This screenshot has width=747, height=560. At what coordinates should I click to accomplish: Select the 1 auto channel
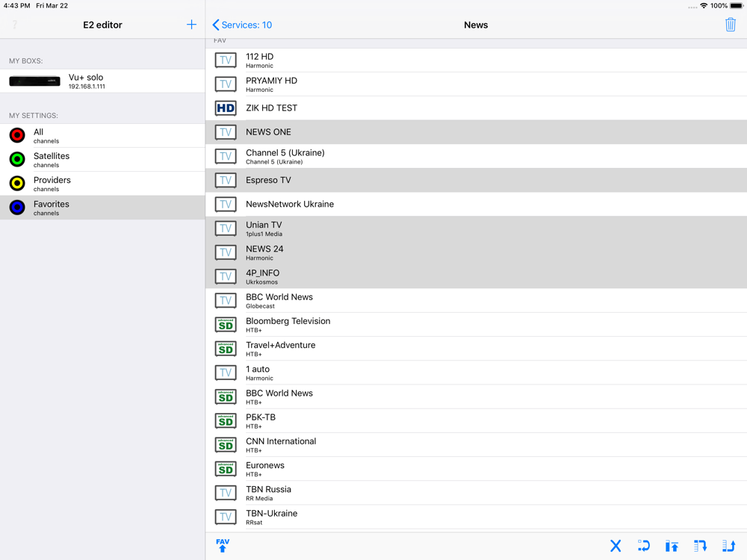click(x=476, y=373)
